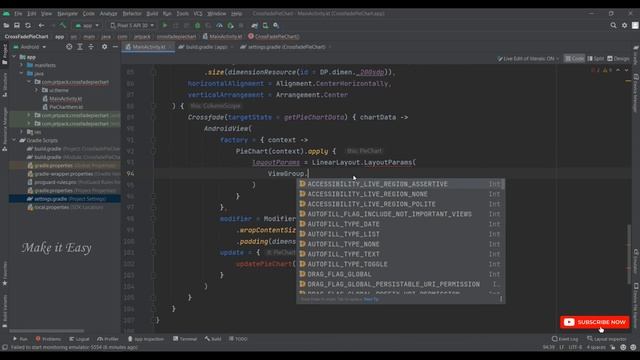
Task: Collapse the java folder
Action: (x=22, y=73)
